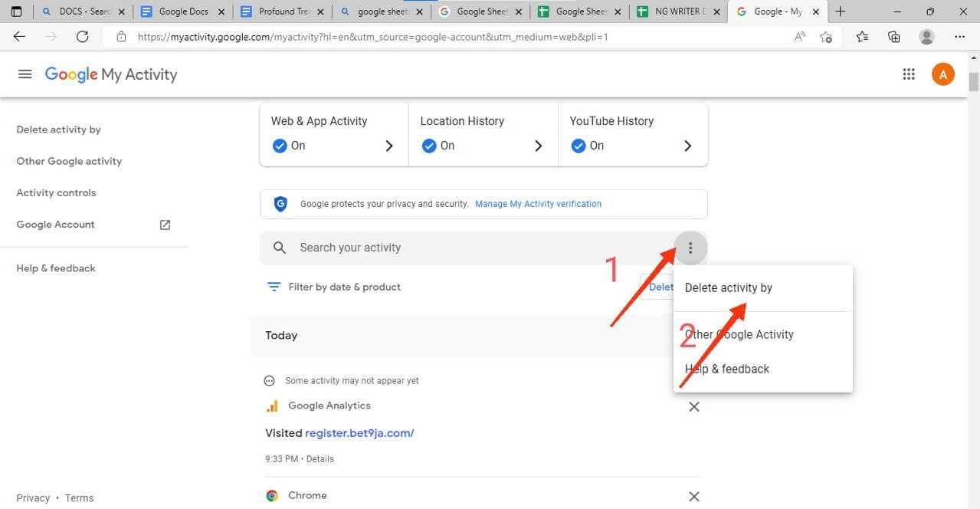Open the three-dot overflow menu
This screenshot has width=980, height=509.
(690, 247)
